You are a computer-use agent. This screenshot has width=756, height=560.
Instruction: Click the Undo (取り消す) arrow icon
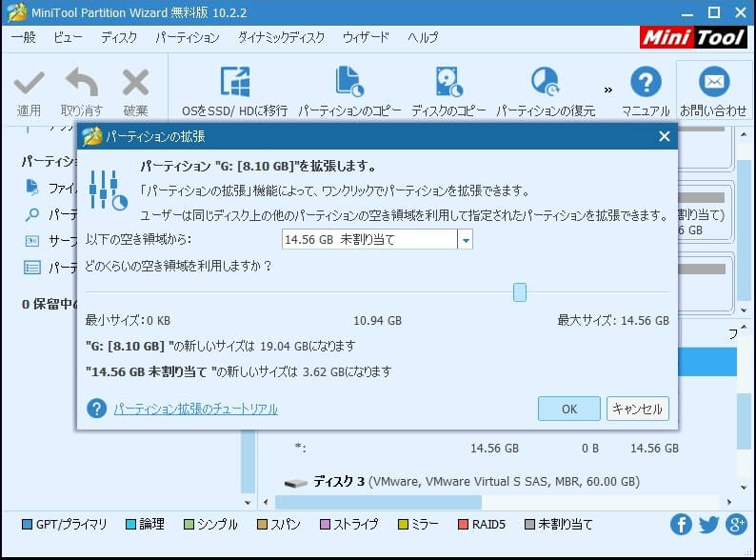82,82
